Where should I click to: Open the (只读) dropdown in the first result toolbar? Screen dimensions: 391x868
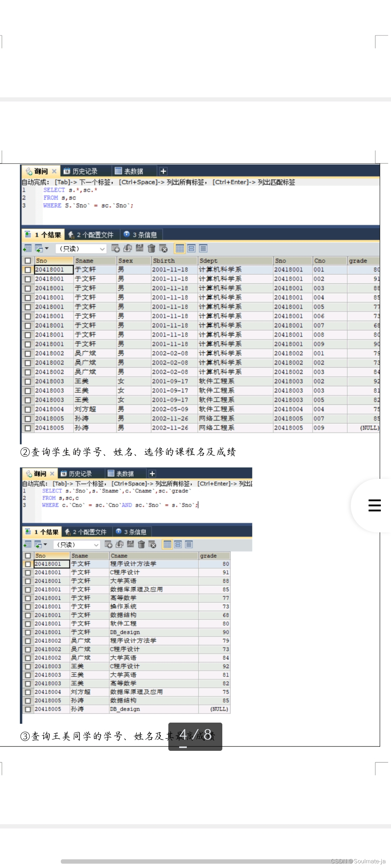tap(81, 248)
